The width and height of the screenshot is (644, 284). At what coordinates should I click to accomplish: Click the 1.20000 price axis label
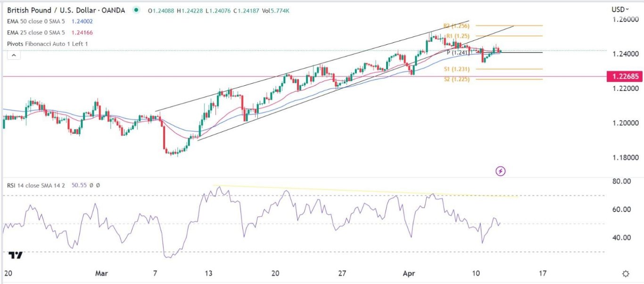(625, 123)
